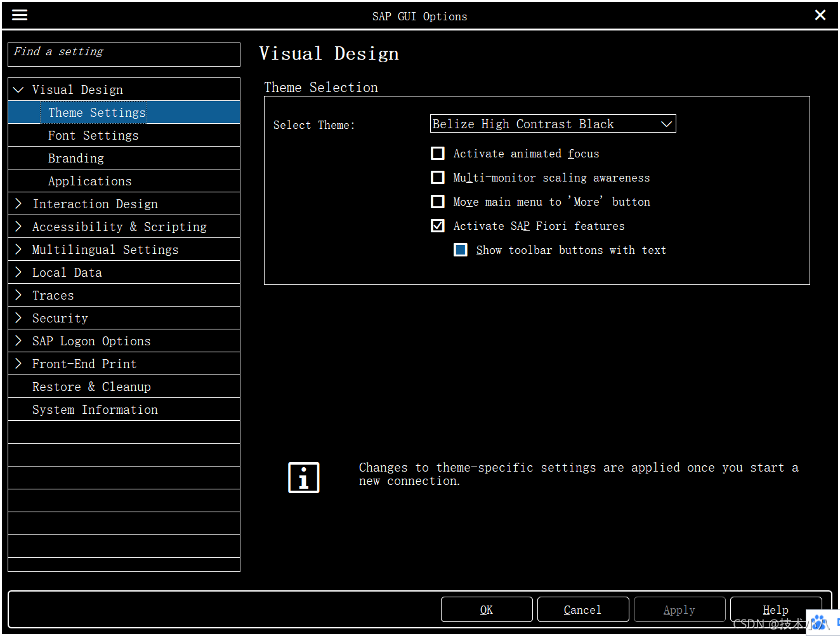Disable Activate SAP Fiori features
Viewport: 840px width, 636px height.
438,225
